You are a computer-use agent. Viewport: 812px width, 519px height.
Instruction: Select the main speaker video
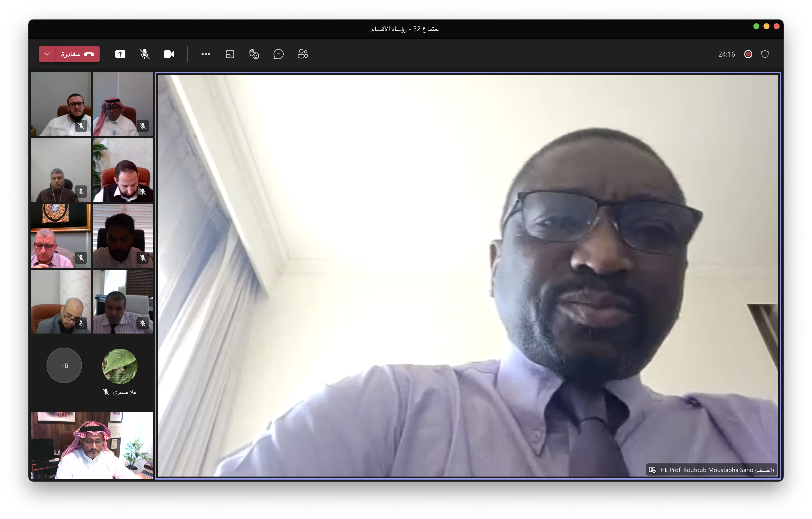point(468,275)
